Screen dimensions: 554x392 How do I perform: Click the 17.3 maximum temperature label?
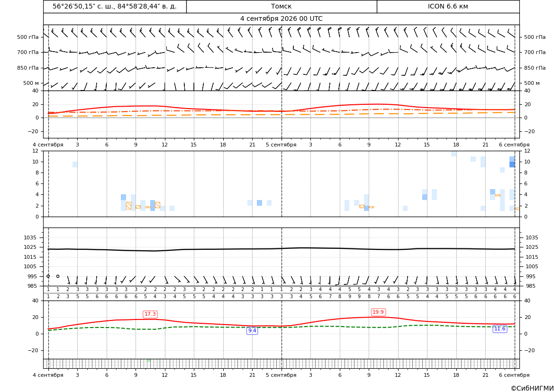click(x=150, y=314)
